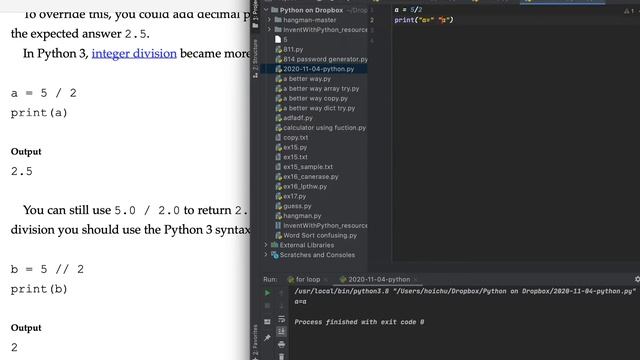Open 'calculator using fuction.py'
The height and width of the screenshot is (360, 640).
pyautogui.click(x=320, y=128)
